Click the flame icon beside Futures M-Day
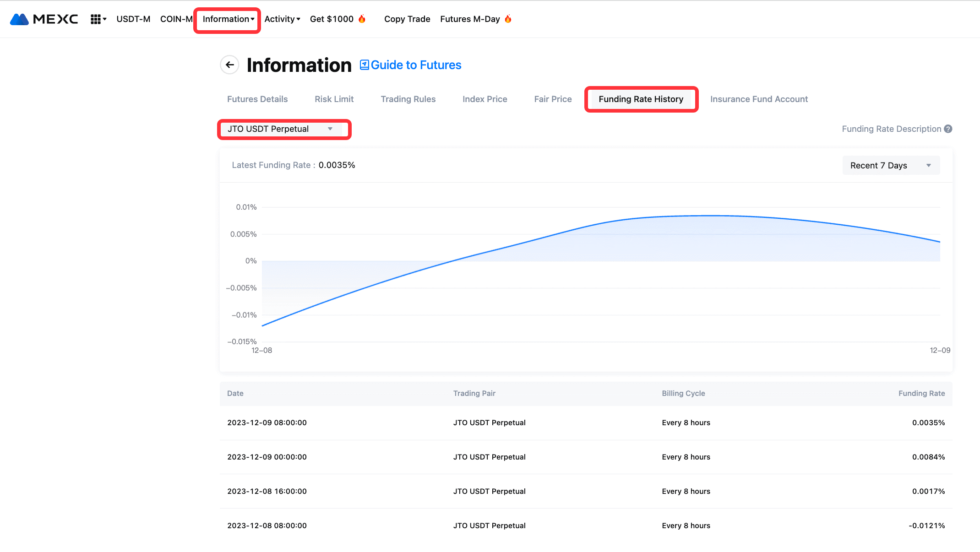The height and width of the screenshot is (552, 980). [x=508, y=19]
